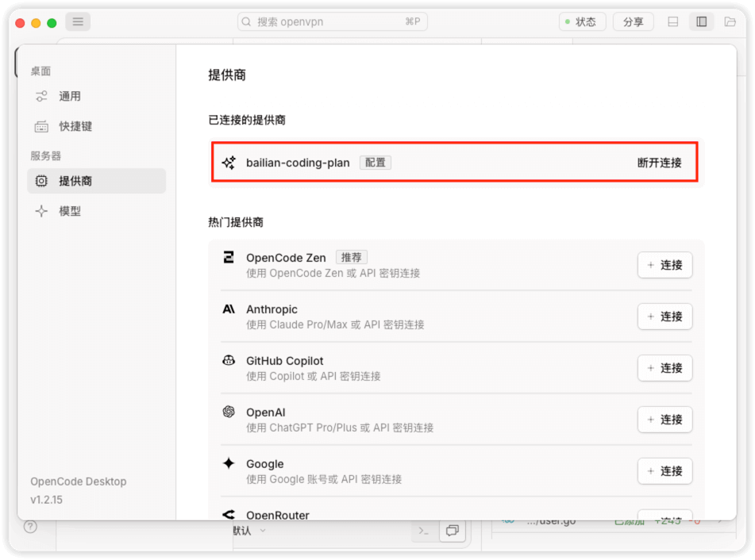Open 通用 general settings
755x560 pixels.
(x=96, y=96)
